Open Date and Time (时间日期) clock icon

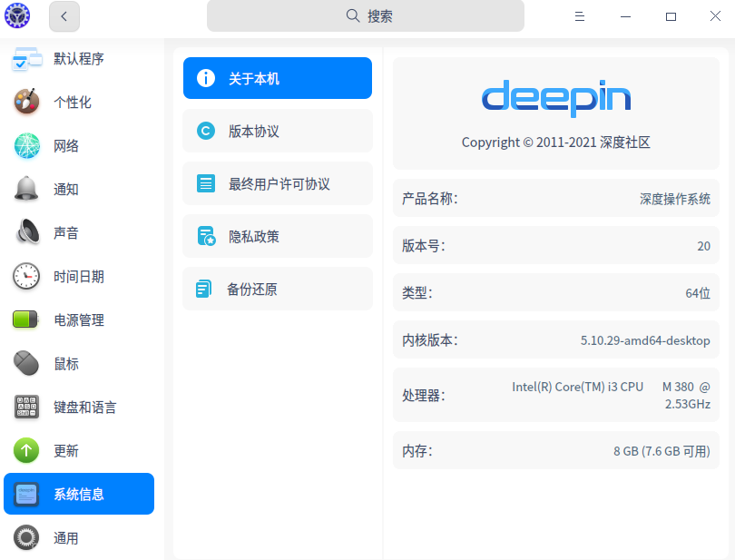pos(26,276)
